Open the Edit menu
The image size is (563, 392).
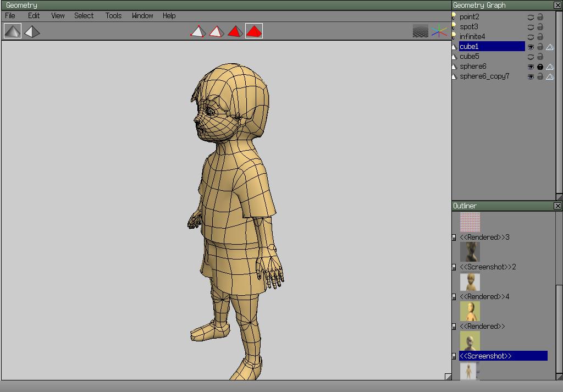pyautogui.click(x=34, y=15)
